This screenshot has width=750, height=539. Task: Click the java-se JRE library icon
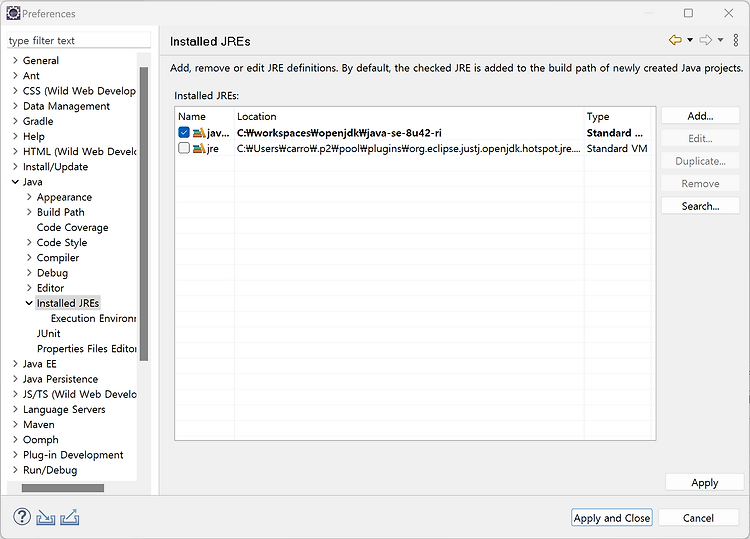pyautogui.click(x=199, y=133)
